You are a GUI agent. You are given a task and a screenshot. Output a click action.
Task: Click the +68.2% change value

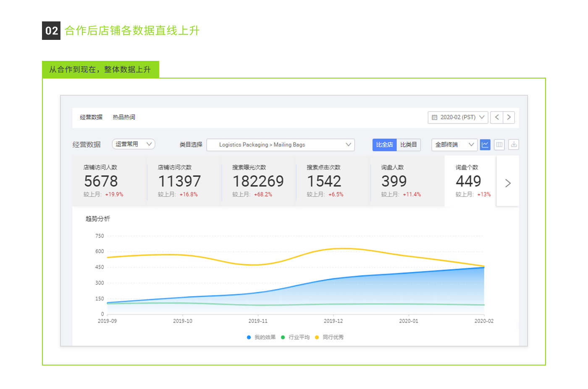point(263,194)
